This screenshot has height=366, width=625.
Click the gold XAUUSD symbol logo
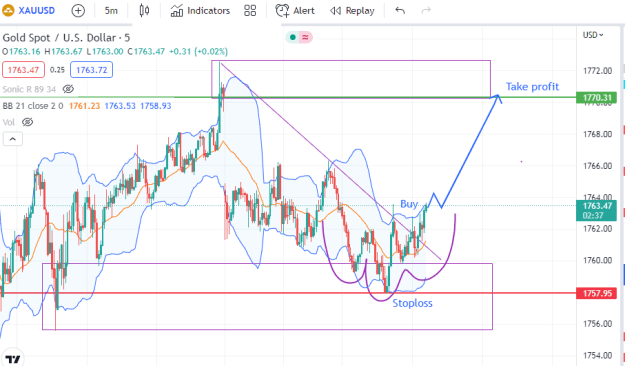click(x=8, y=10)
